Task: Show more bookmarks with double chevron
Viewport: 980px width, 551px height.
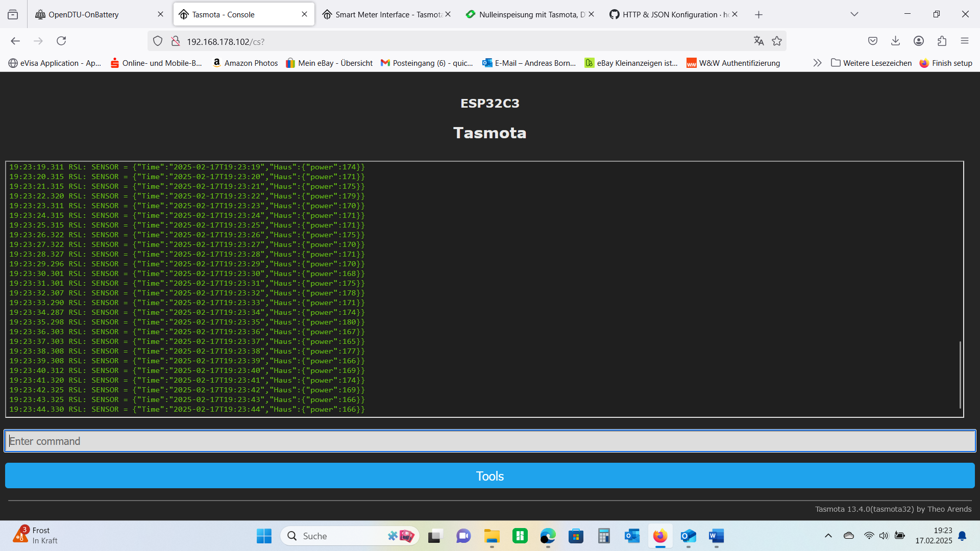Action: (817, 63)
